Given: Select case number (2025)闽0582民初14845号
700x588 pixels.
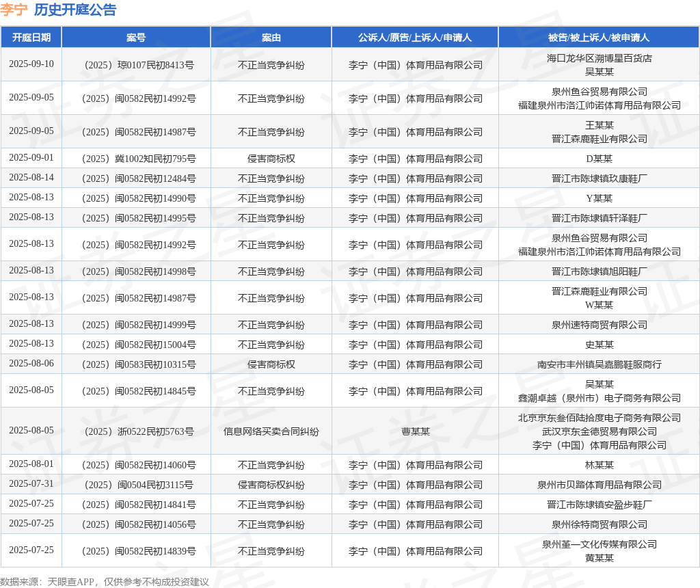Looking at the screenshot, I should coord(139,391).
